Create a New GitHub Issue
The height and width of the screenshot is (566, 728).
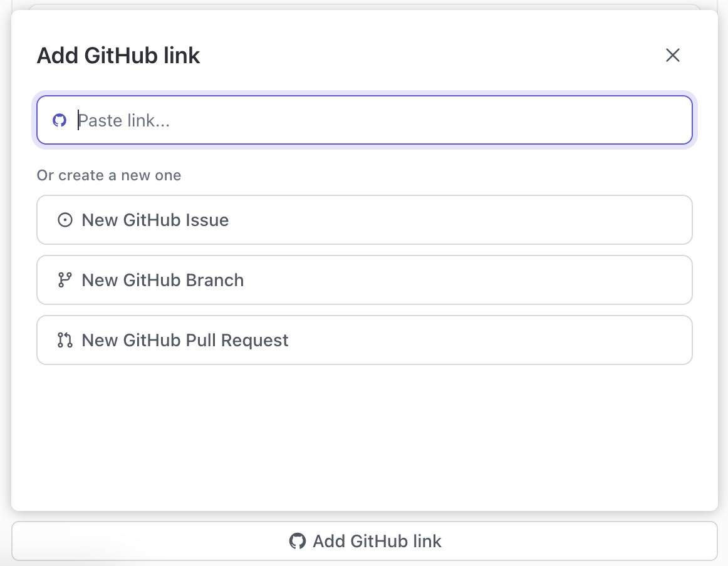click(364, 220)
